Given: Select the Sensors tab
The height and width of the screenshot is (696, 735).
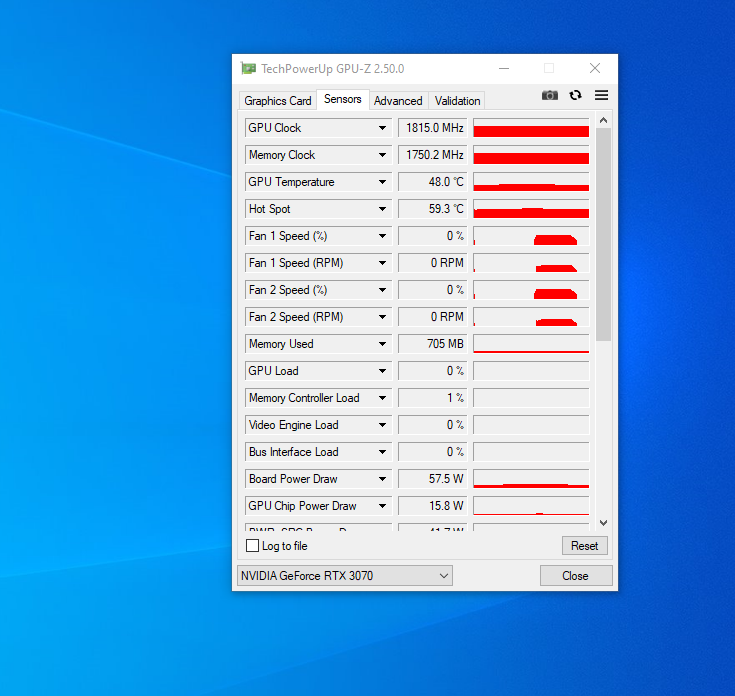Looking at the screenshot, I should 343,99.
